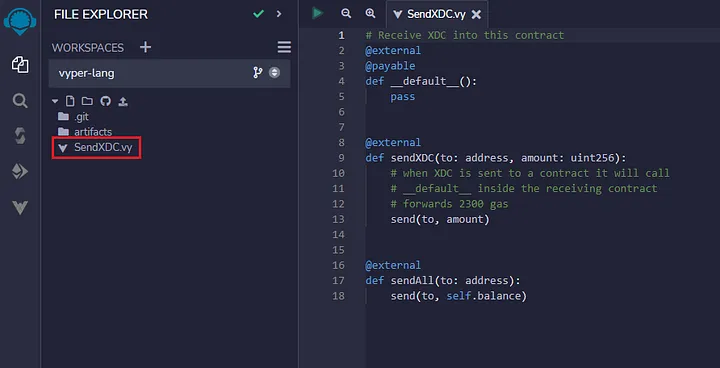Open the git branch icon in workspace selector

[x=258, y=73]
